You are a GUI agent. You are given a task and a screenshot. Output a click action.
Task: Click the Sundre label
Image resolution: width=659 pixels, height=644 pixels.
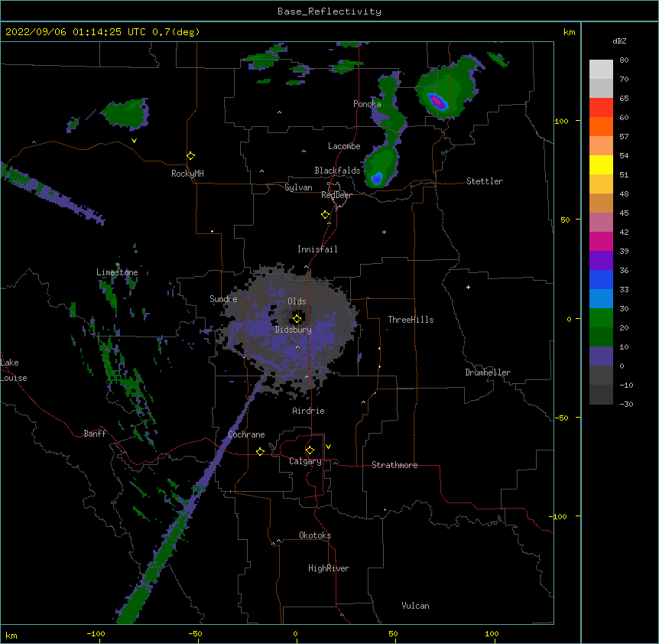click(x=223, y=299)
